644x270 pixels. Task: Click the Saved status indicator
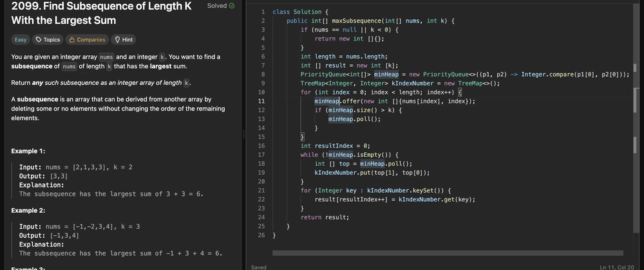pos(259,267)
